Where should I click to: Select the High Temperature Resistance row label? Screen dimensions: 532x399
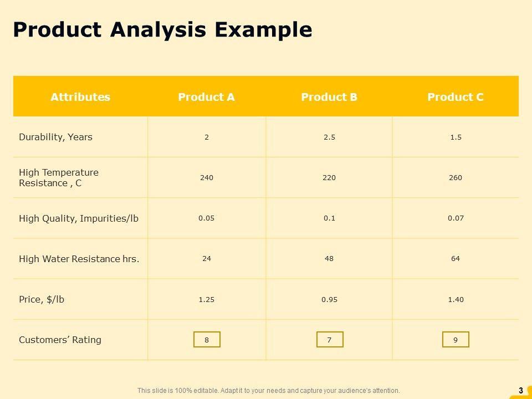(x=59, y=177)
